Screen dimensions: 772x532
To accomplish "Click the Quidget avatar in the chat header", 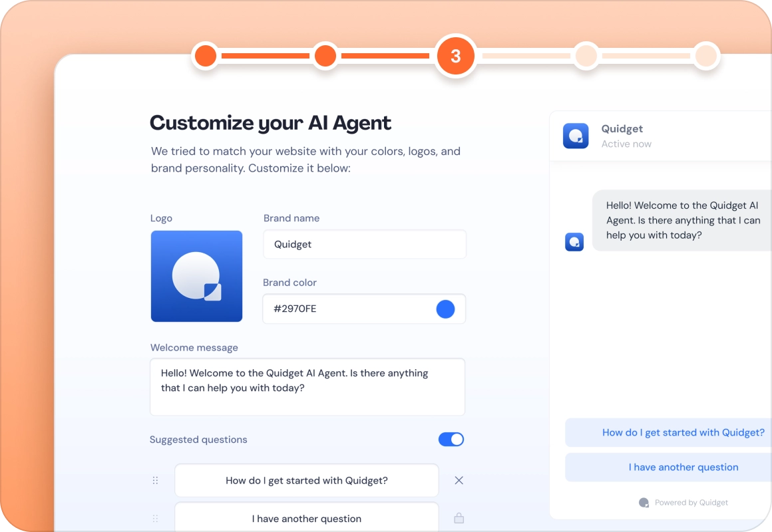I will [575, 136].
